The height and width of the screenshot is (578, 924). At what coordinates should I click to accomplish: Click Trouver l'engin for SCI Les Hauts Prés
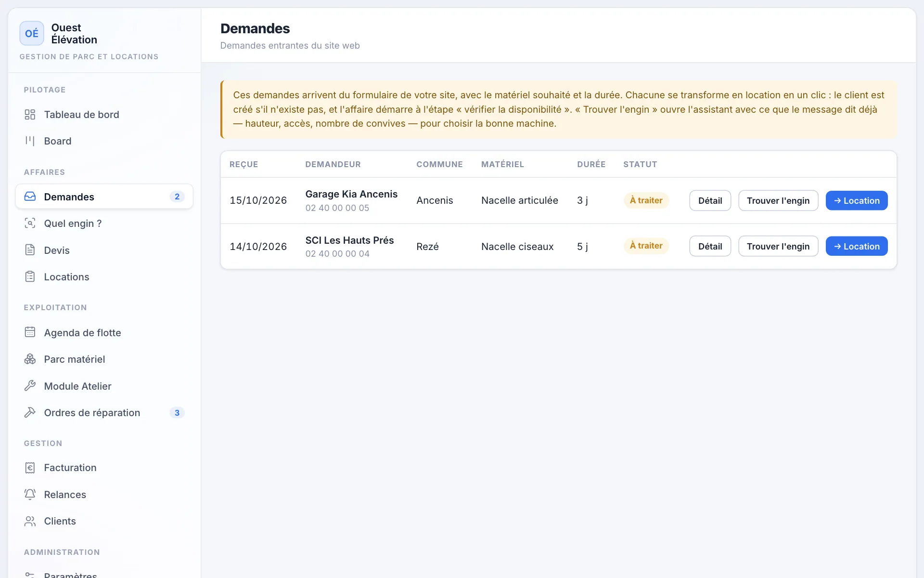[x=778, y=246]
